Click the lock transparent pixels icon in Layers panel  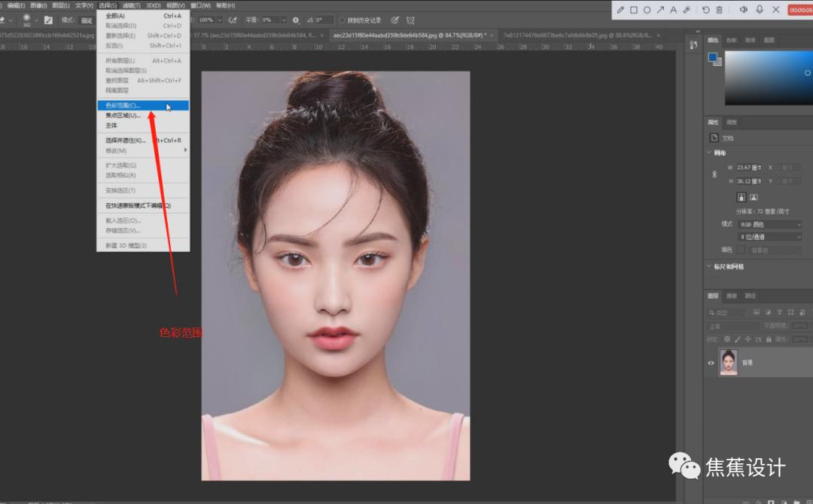click(726, 339)
